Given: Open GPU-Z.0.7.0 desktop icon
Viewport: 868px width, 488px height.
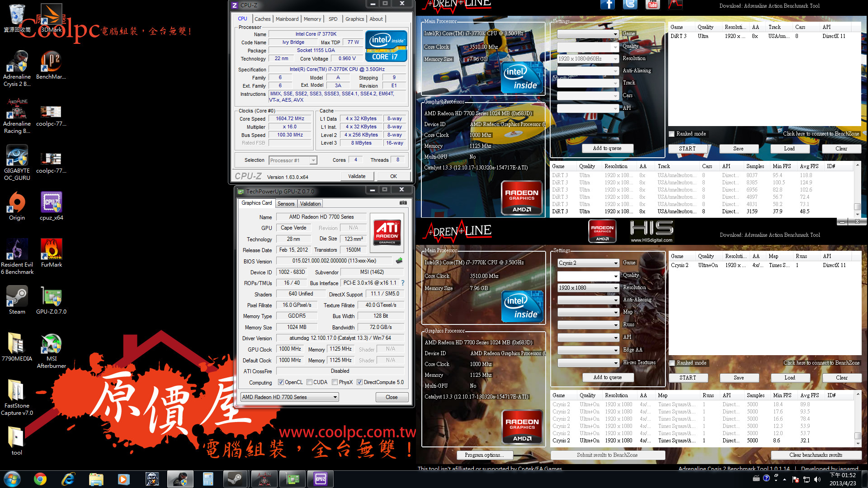Looking at the screenshot, I should 51,300.
